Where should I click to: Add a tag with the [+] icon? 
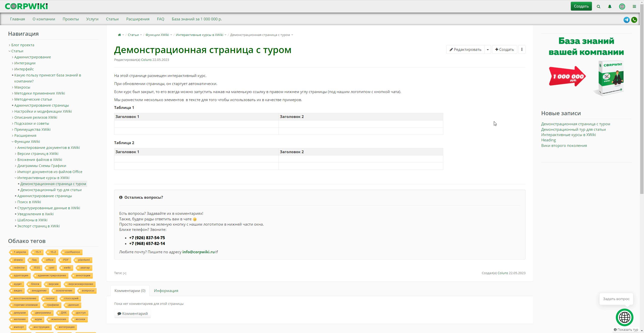tap(125, 273)
